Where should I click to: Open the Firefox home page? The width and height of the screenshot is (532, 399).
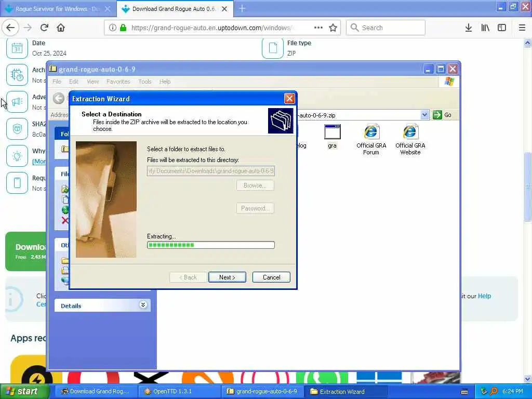pos(61,28)
